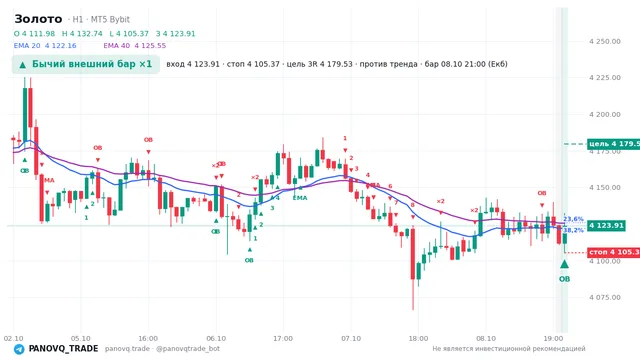Screen dimensions: 640x360
Task: Click the red OB marker just before 19:00
Action: tap(542, 193)
